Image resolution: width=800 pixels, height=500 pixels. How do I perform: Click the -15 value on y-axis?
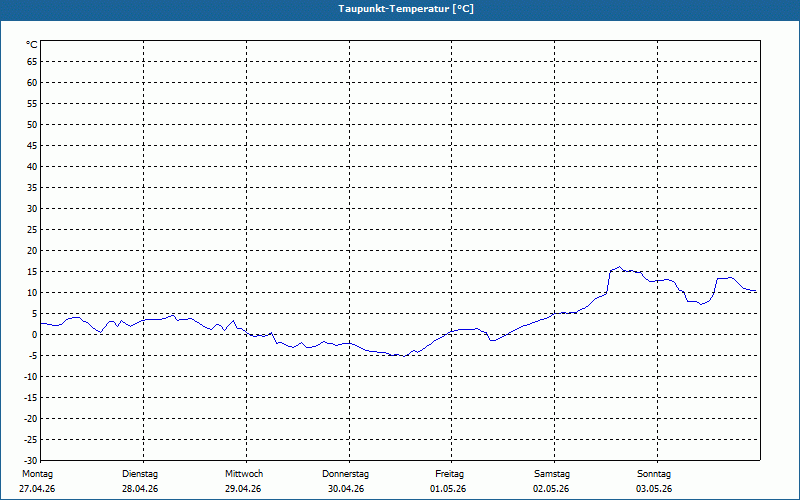coord(31,398)
